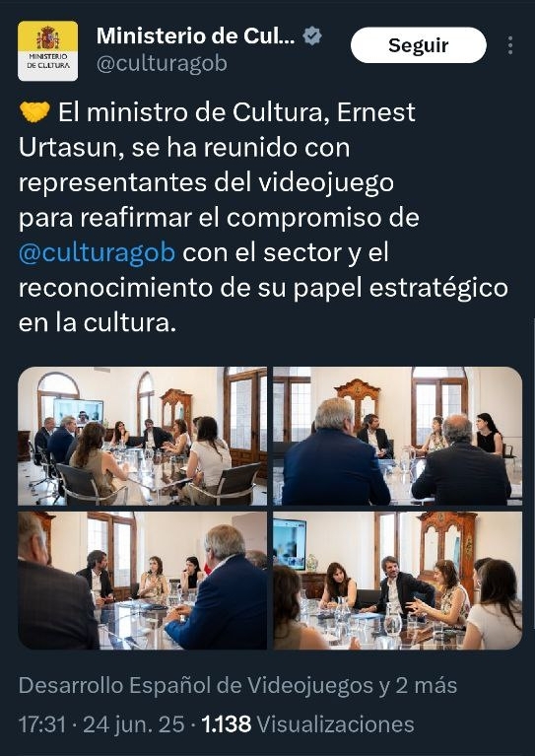Image resolution: width=535 pixels, height=756 pixels.
Task: Click 'Ernest Urtasun' in the tweet text
Action: (x=217, y=130)
